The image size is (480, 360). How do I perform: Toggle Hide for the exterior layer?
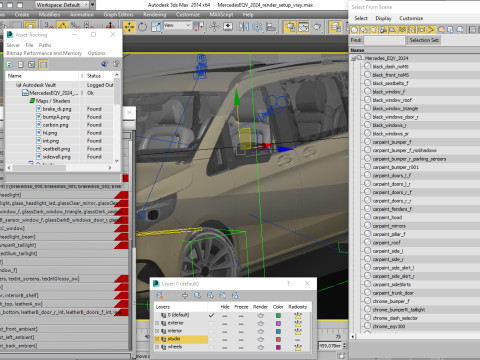pos(225,324)
